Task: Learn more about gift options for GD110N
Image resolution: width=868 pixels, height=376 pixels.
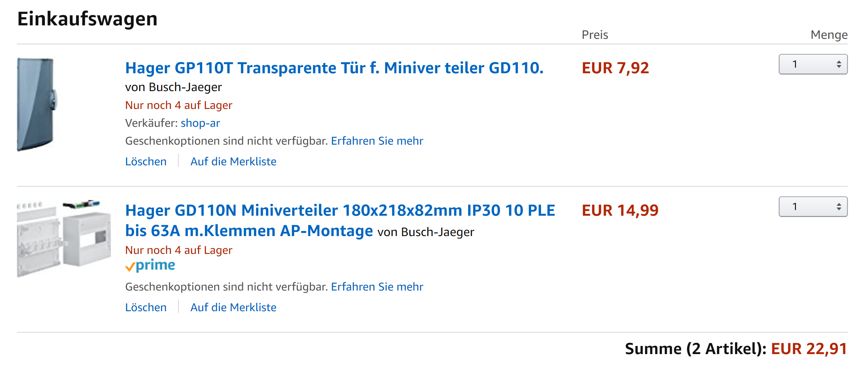Action: (x=377, y=287)
